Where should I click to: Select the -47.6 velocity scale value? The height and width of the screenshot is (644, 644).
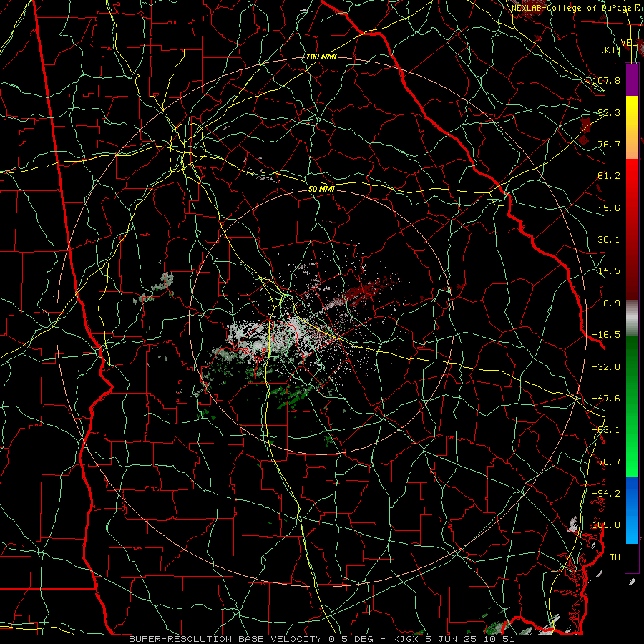(x=606, y=399)
